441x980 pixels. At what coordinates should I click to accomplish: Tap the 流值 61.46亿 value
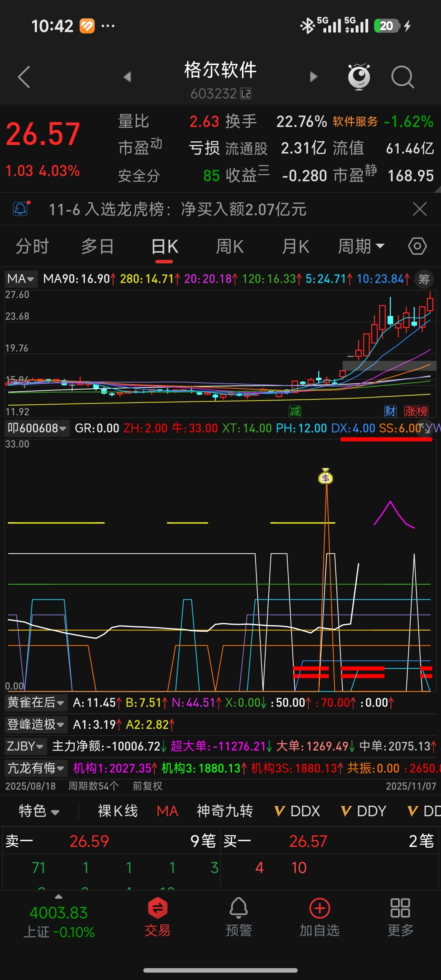pos(410,148)
